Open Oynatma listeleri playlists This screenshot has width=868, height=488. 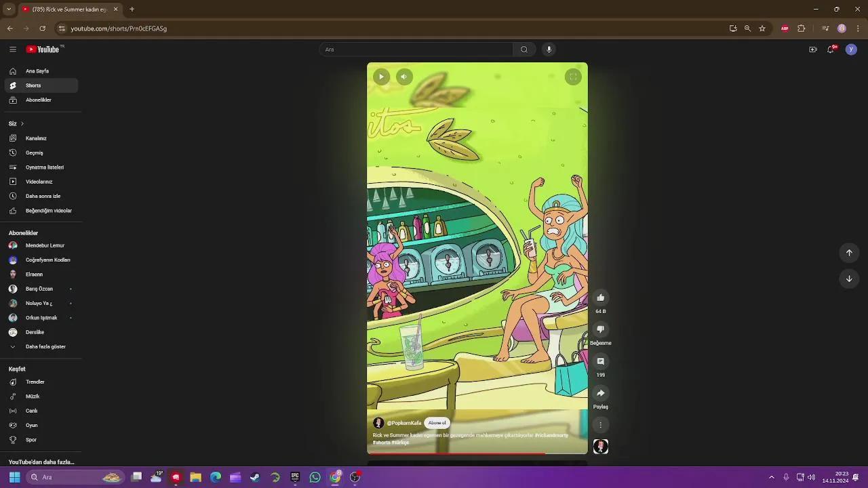(x=41, y=167)
